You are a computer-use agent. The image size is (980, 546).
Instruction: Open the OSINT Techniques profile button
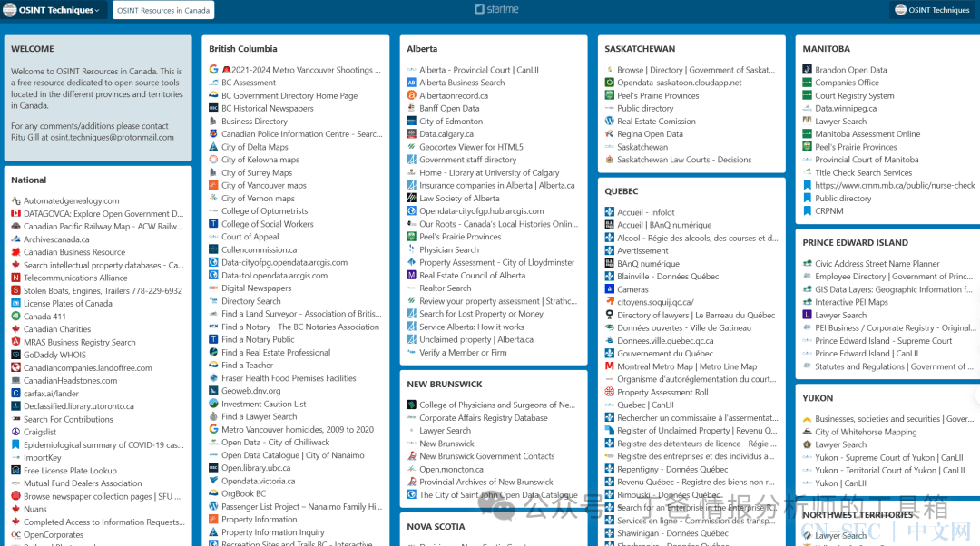(932, 10)
